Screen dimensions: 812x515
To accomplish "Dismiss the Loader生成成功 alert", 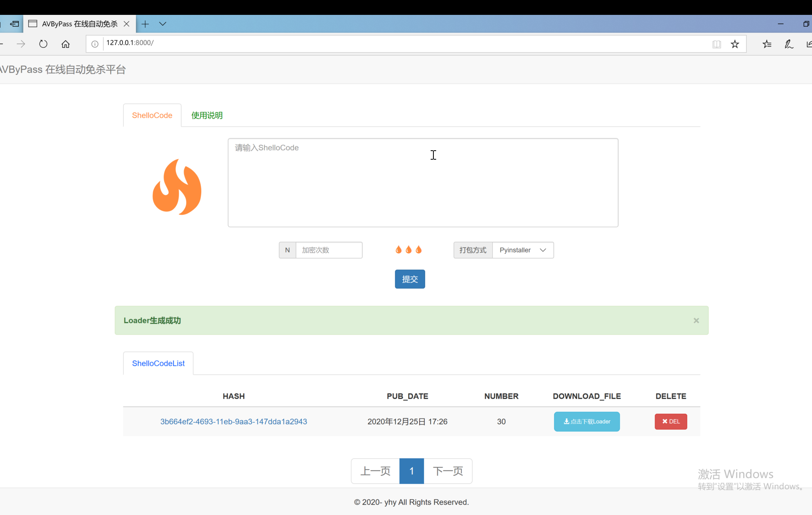I will (x=696, y=321).
